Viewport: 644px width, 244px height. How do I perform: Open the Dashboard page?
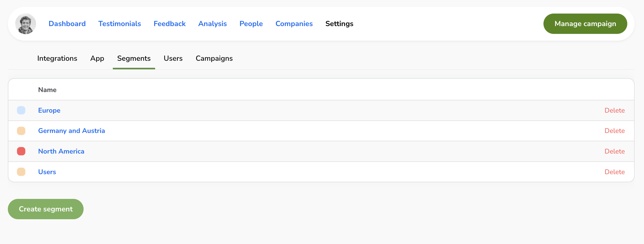coord(67,24)
